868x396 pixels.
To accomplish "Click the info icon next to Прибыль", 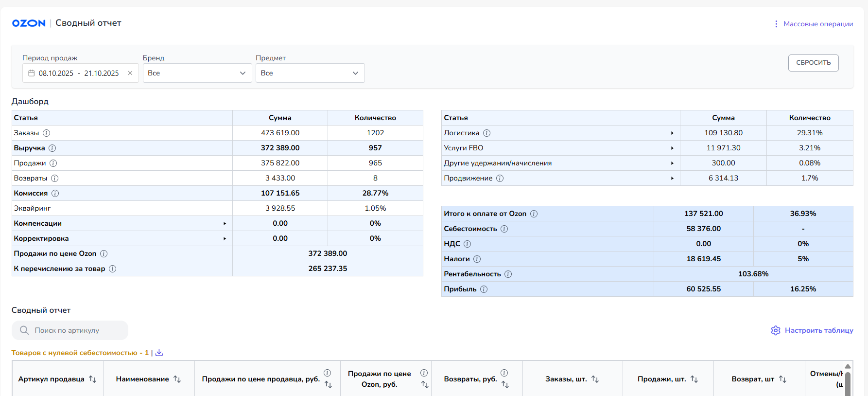I will 484,289.
